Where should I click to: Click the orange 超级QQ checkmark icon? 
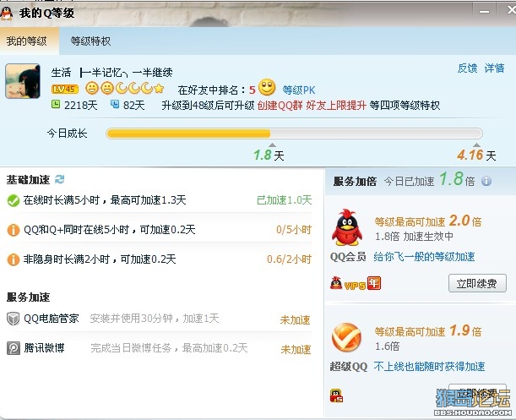coord(346,337)
